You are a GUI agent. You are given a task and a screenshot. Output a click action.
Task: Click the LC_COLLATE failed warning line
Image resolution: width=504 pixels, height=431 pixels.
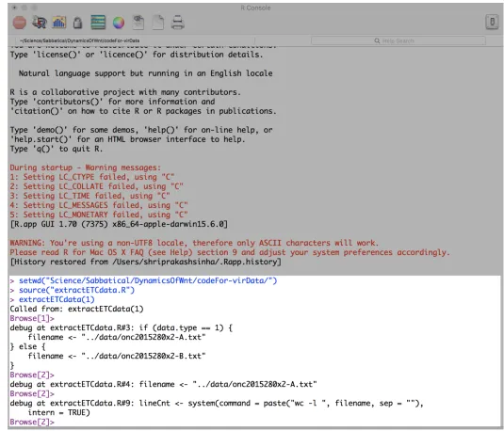(x=96, y=186)
